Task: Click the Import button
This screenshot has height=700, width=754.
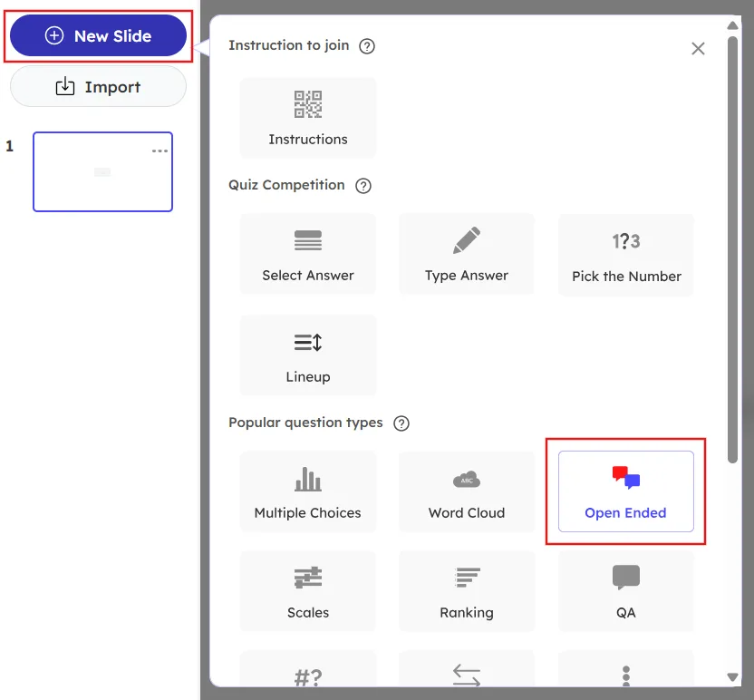Action: pos(97,87)
